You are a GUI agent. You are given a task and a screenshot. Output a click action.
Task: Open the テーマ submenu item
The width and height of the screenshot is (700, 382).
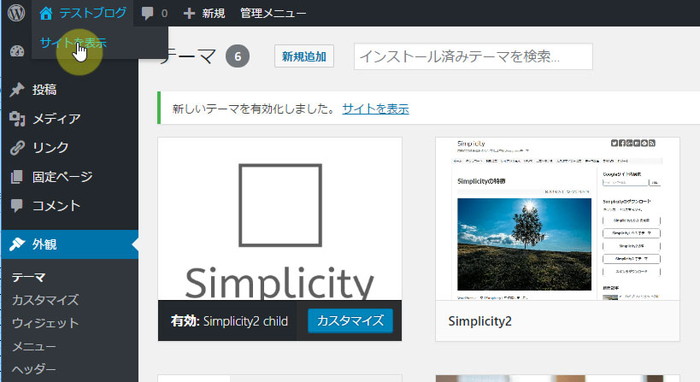point(29,277)
